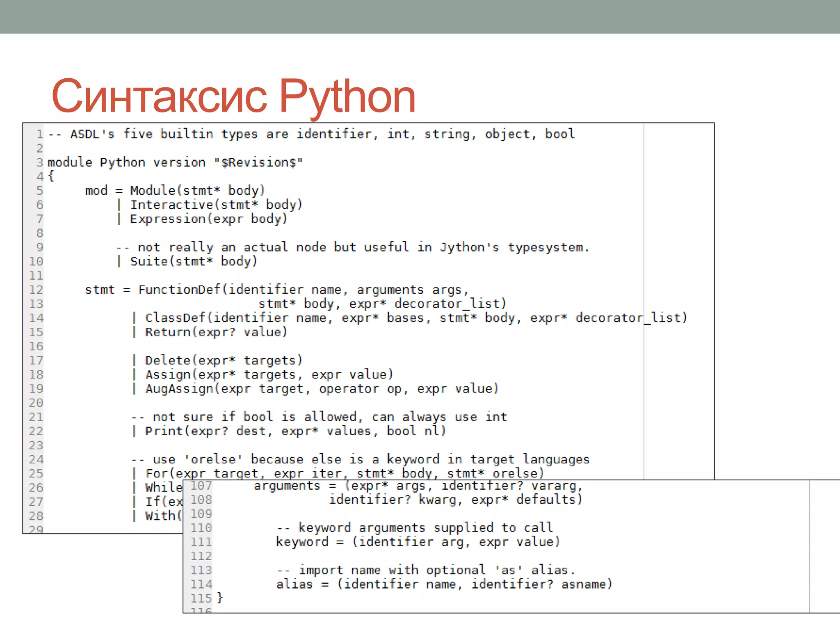The width and height of the screenshot is (840, 630).
Task: Click the line '| Suite(stmt* body)'
Action: pos(187,261)
